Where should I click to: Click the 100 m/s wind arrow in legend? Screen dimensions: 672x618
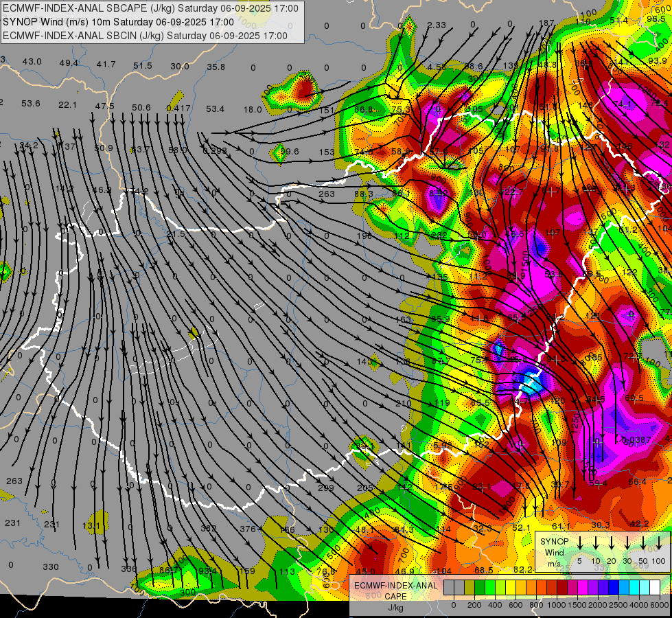(659, 543)
